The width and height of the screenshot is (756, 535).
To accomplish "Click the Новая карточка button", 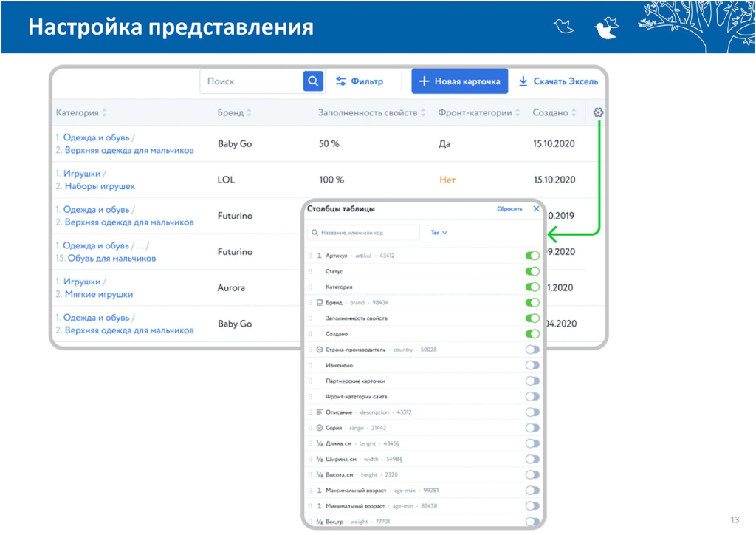I will [x=459, y=81].
